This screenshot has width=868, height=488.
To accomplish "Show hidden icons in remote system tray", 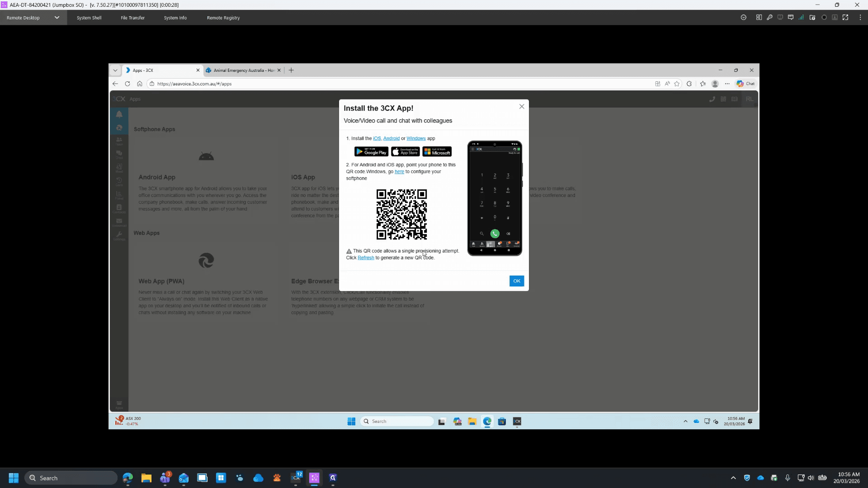I will [685, 422].
